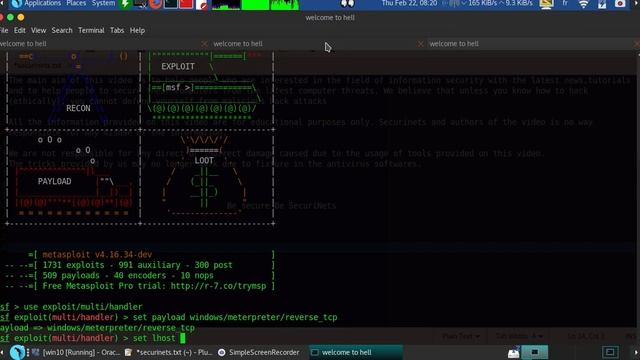Open the Tabs menu
This screenshot has height=360, width=640.
tap(117, 30)
